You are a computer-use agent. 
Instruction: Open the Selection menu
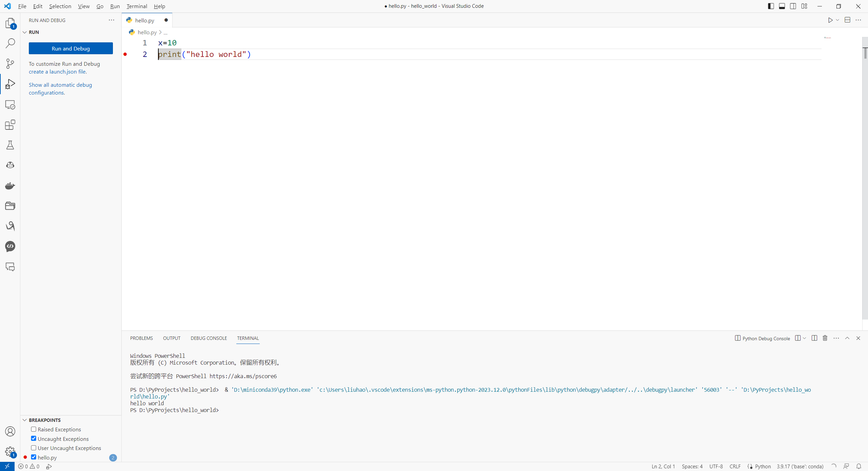pos(60,6)
